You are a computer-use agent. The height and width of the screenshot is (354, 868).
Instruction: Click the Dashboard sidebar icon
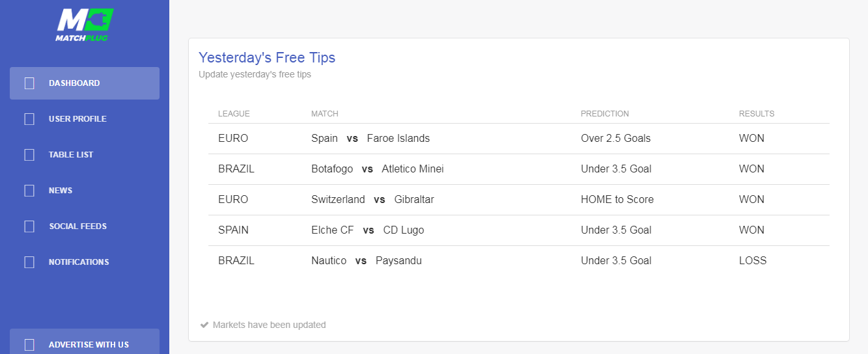[x=29, y=83]
